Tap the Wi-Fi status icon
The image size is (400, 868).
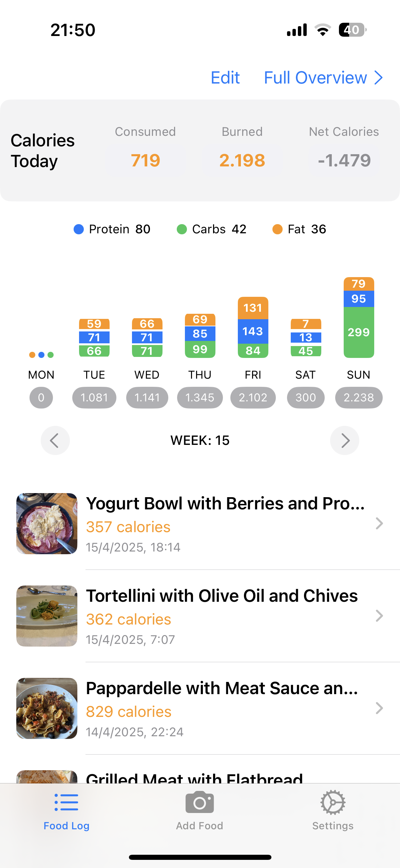[323, 30]
